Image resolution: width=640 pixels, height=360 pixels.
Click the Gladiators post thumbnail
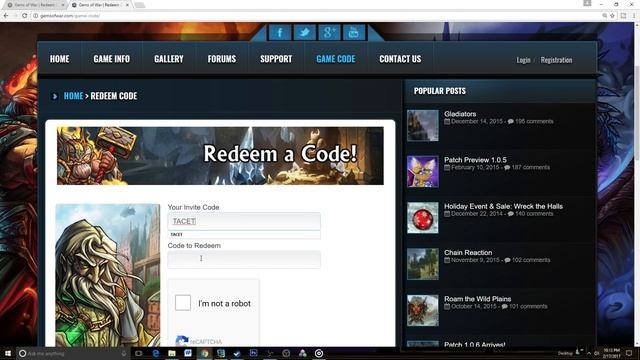click(423, 125)
